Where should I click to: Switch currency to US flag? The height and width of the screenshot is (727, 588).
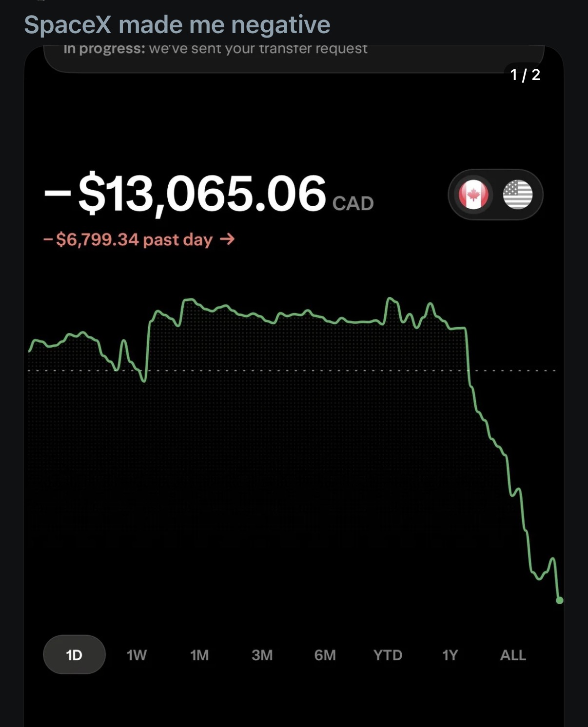(517, 194)
